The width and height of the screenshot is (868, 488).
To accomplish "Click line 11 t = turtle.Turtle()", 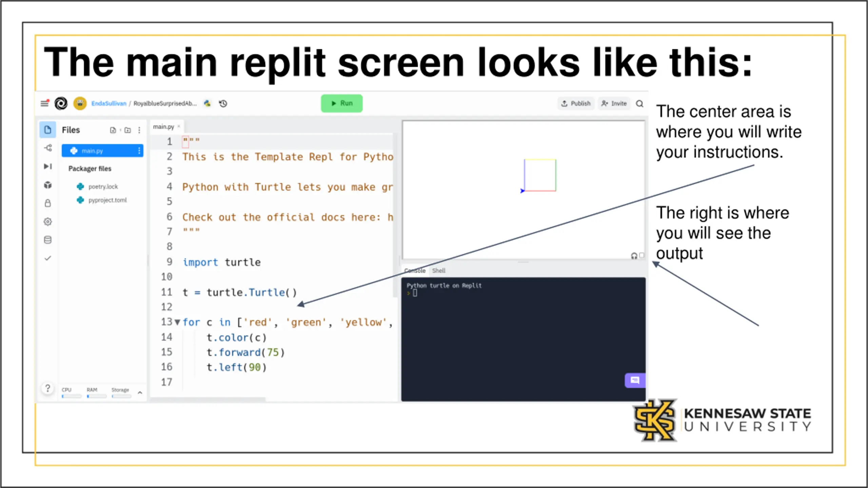I will pos(240,292).
